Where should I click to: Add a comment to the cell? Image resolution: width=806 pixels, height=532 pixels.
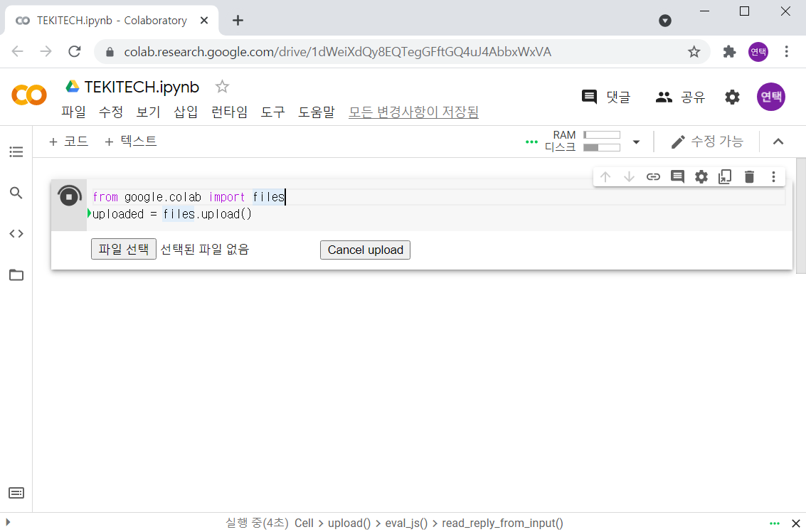[x=677, y=177]
